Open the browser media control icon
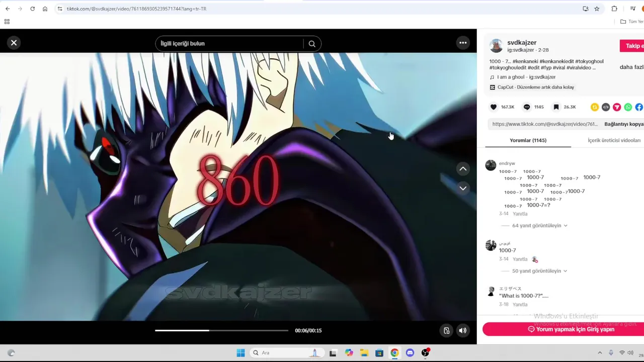This screenshot has width=644, height=362. 633,9
